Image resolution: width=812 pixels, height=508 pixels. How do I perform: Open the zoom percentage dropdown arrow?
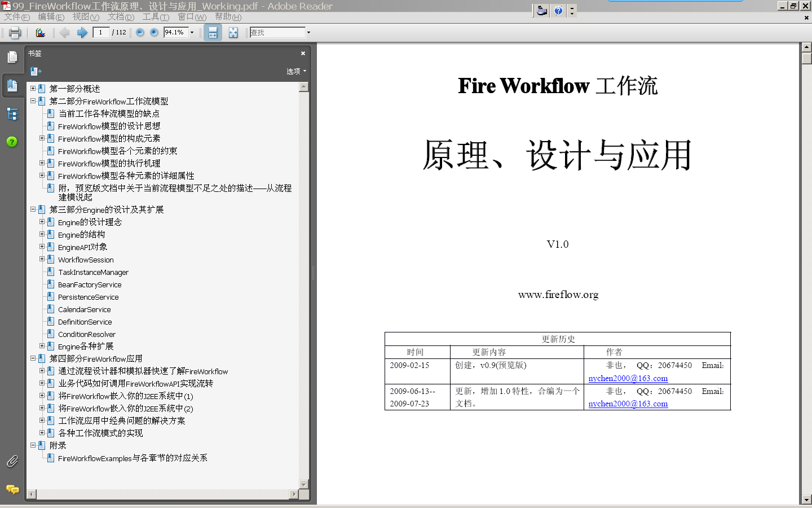192,33
